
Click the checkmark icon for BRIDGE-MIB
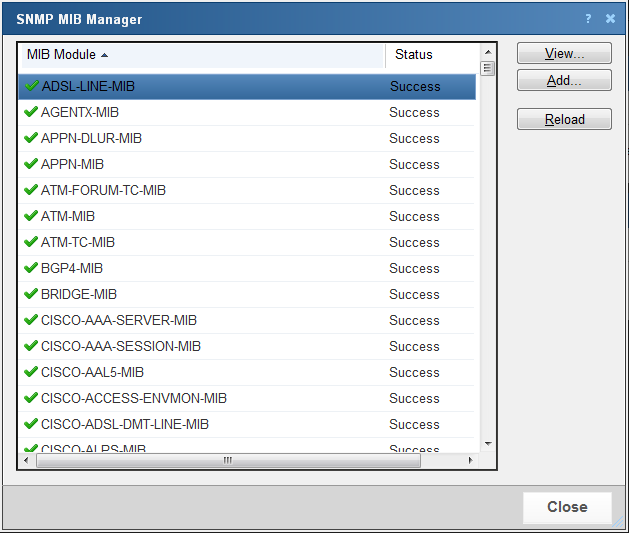pos(31,294)
